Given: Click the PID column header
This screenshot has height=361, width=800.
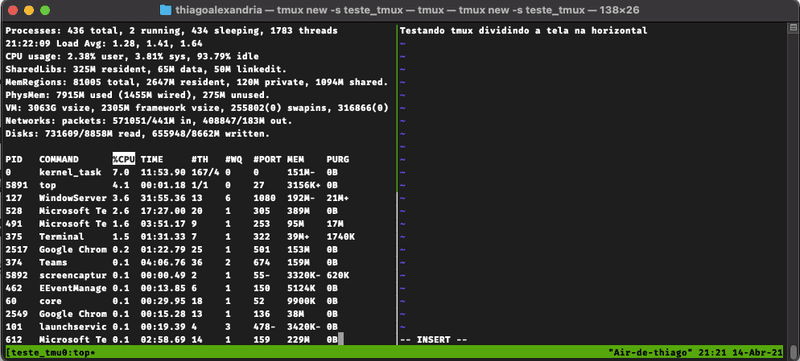Looking at the screenshot, I should (x=14, y=159).
